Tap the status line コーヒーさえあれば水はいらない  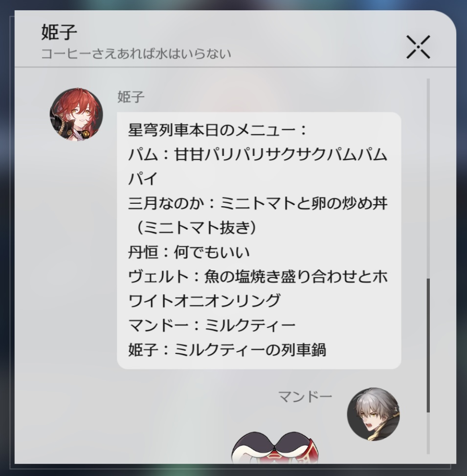(136, 54)
